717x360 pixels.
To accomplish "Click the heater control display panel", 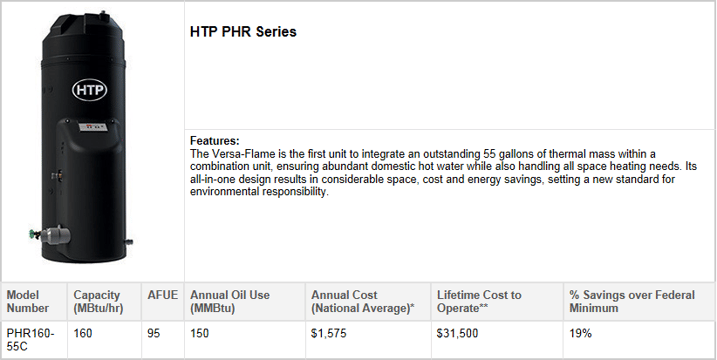I will (x=93, y=127).
